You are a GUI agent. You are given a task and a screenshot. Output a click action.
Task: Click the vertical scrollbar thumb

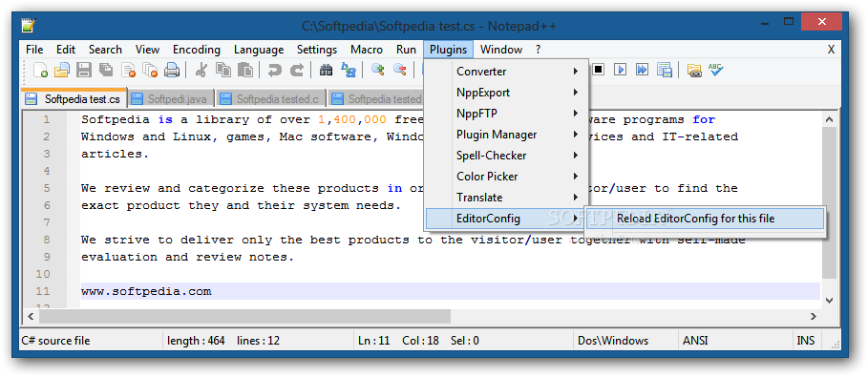click(829, 202)
